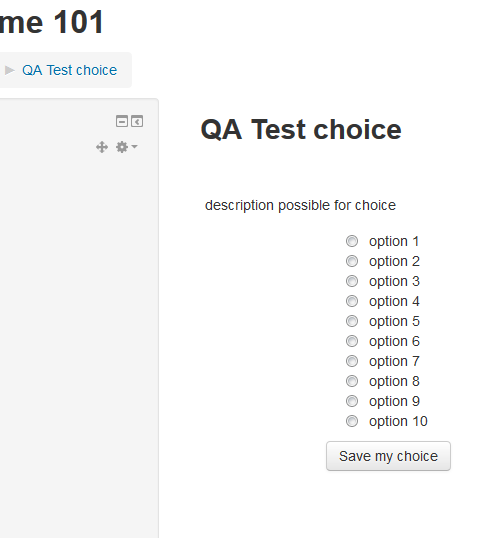Select the option 2 radio button
This screenshot has width=497, height=538.
(x=352, y=261)
